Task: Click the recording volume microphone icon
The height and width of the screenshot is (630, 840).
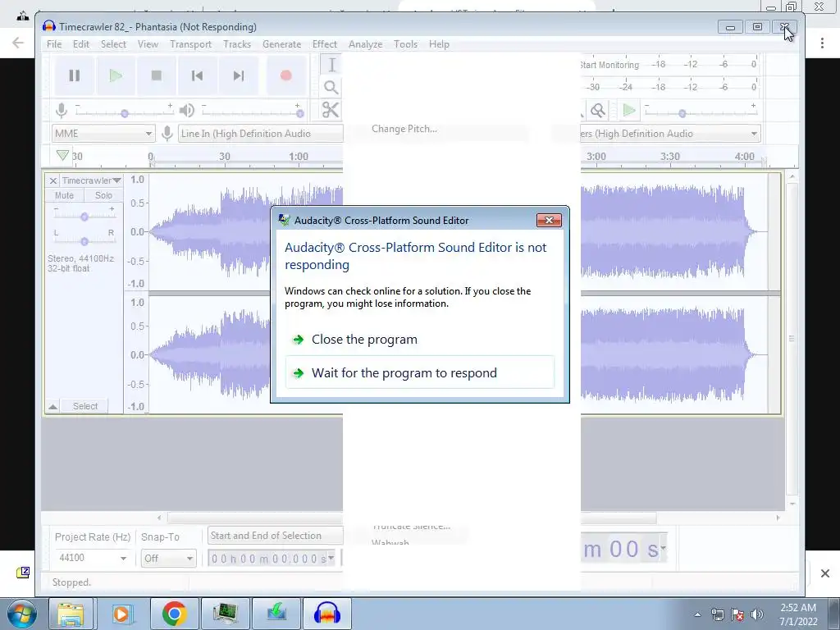Action: point(62,111)
